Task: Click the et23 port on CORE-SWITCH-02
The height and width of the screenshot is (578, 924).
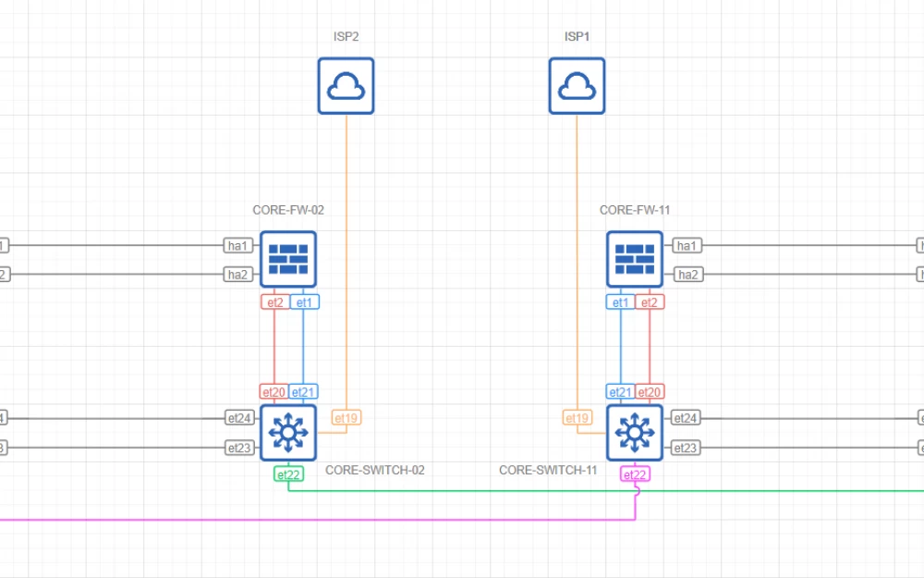Action: [x=237, y=447]
